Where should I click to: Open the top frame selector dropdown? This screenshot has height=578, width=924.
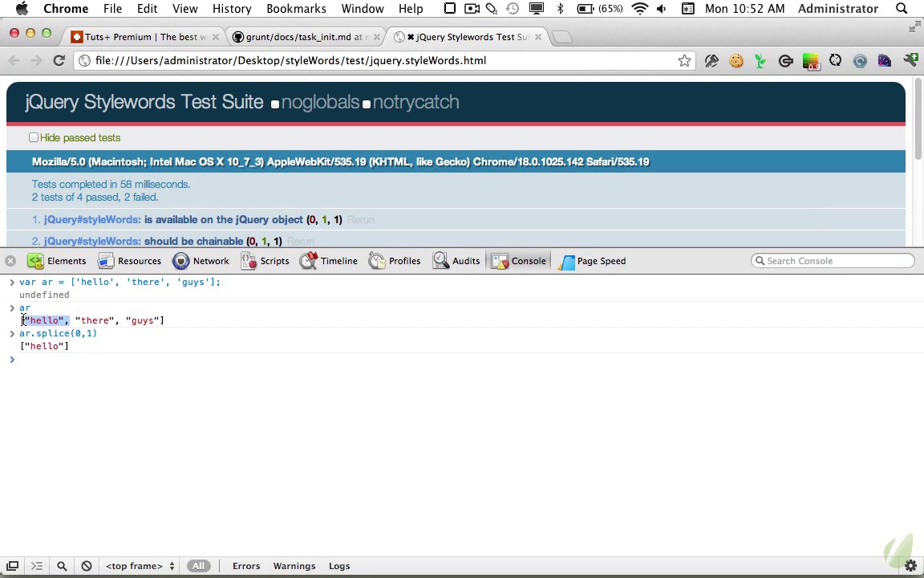(140, 566)
